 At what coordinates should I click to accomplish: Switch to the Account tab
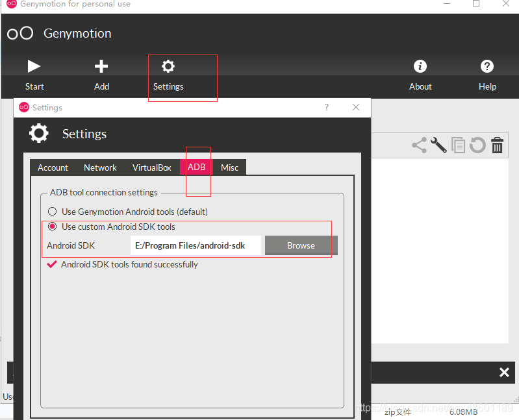point(53,167)
